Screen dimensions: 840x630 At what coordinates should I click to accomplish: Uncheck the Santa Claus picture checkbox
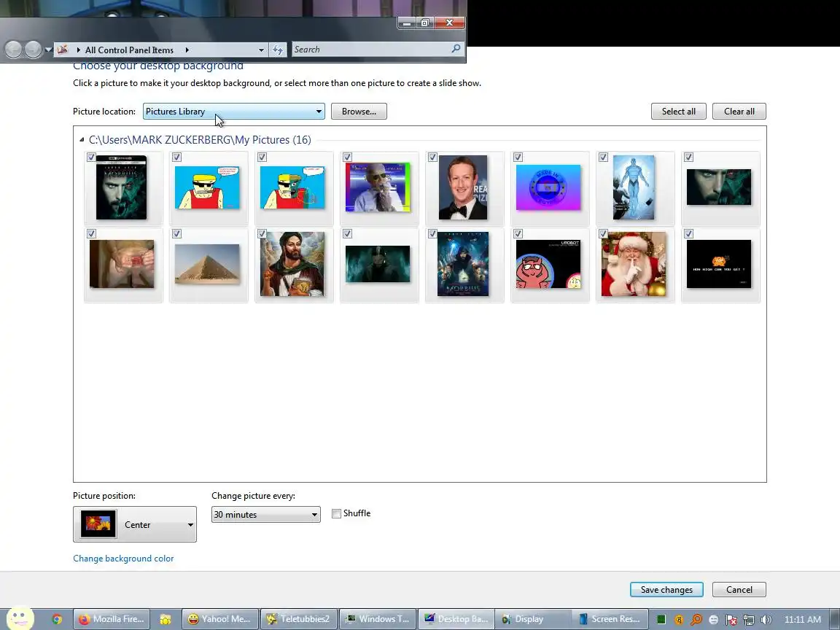coord(603,233)
